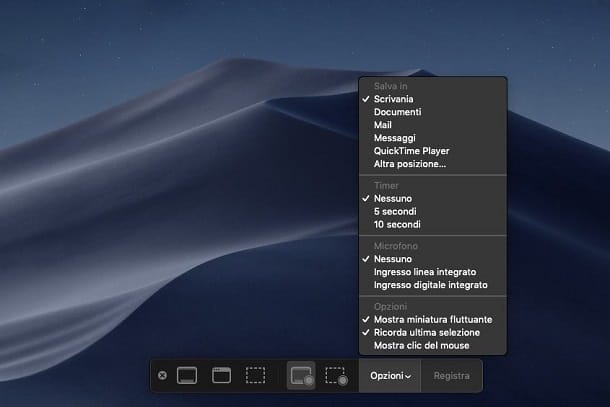Select Ingresso linea integrato microphone
Screen dimensions: 610x407
[433, 272]
